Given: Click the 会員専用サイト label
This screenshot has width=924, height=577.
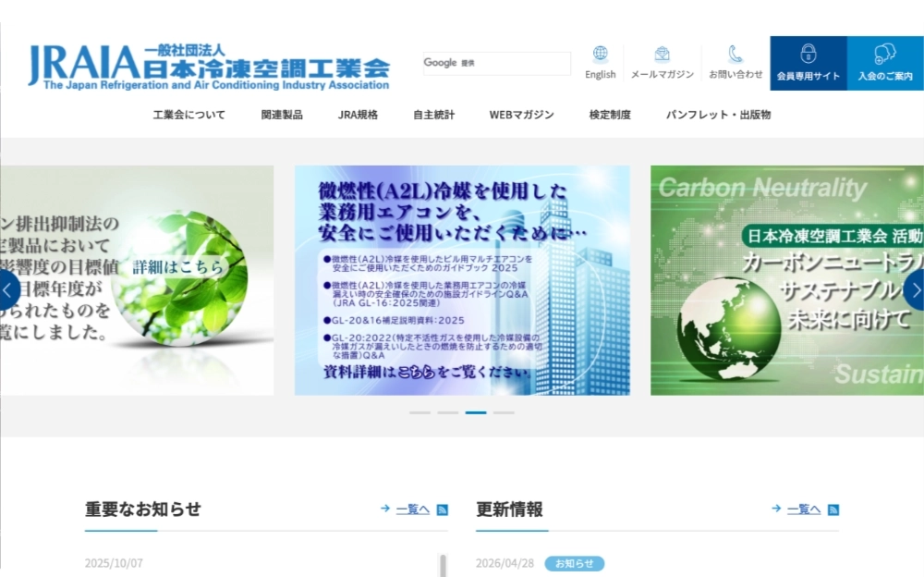Looking at the screenshot, I should click(808, 76).
